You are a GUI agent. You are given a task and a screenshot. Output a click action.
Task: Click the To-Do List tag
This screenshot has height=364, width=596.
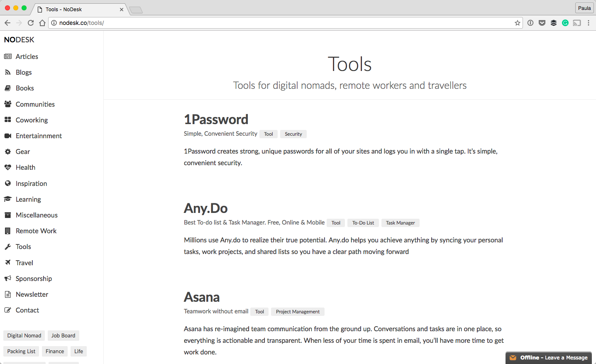[x=363, y=223]
